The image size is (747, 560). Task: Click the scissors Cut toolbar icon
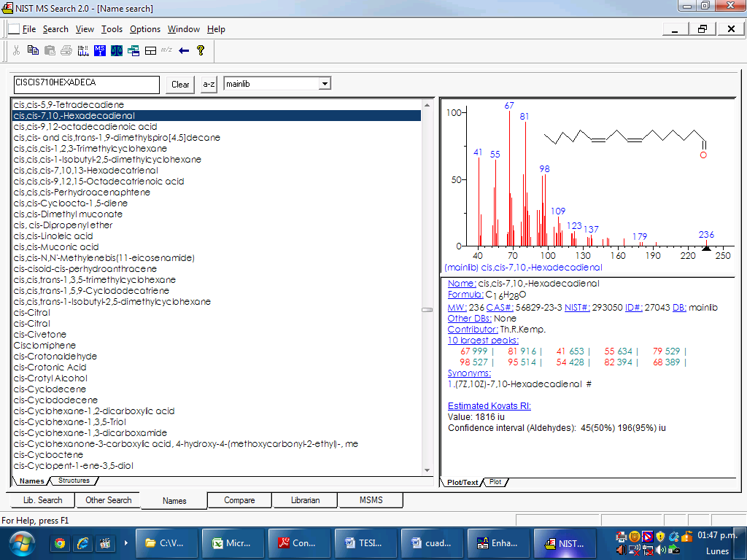[x=16, y=50]
